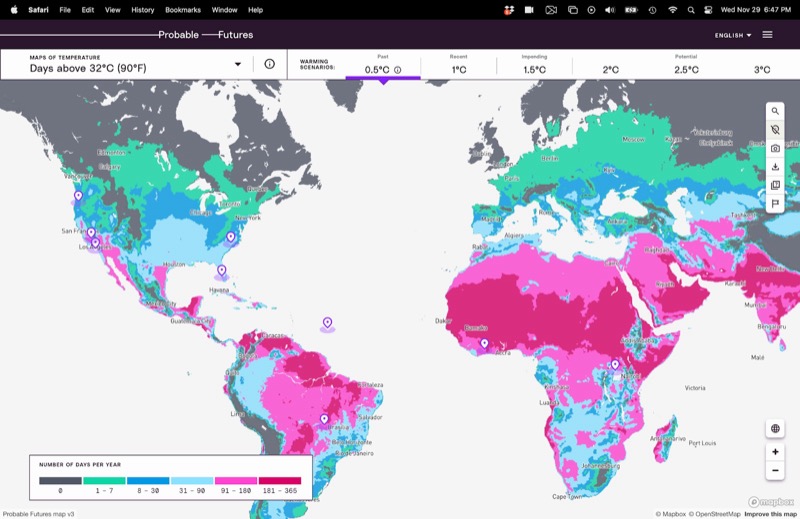
Task: Open the Mapbox attribution link
Action: pos(670,514)
